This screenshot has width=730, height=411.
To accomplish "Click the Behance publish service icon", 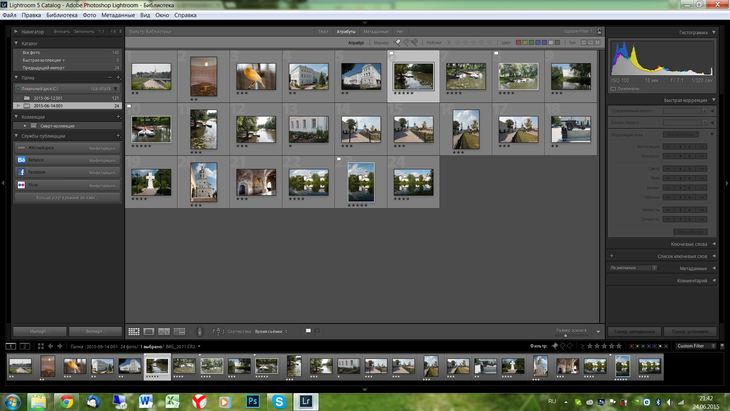I will click(x=21, y=160).
